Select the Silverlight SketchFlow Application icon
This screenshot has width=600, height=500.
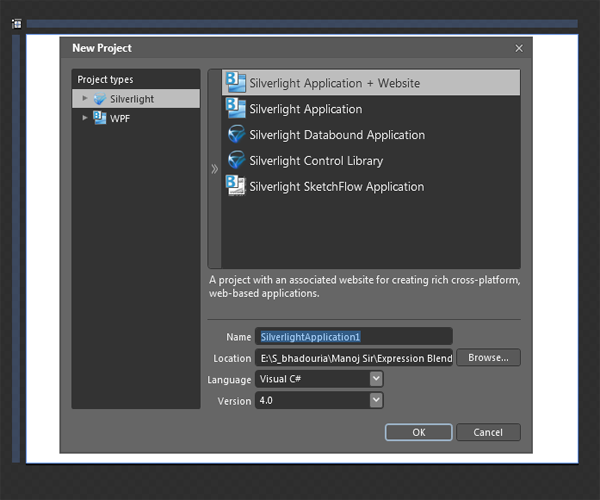point(236,186)
